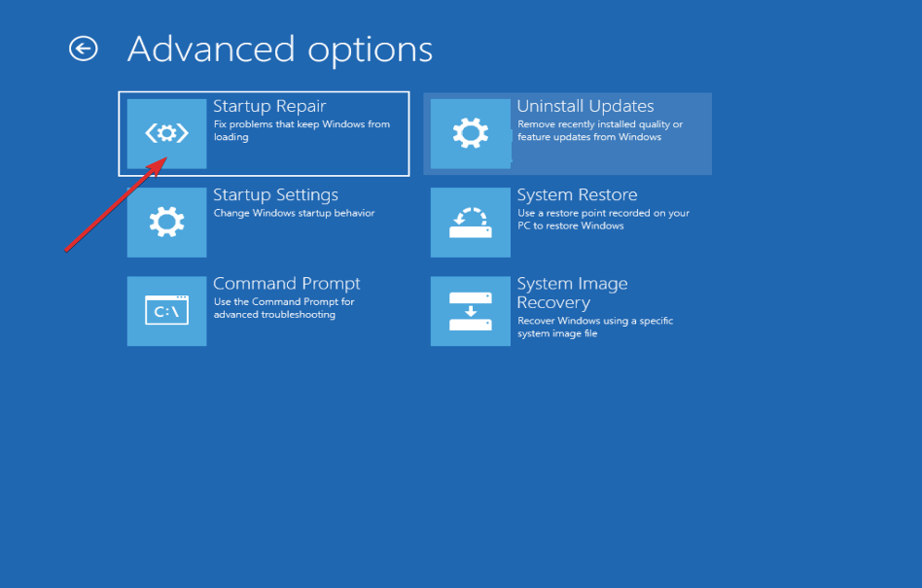The width and height of the screenshot is (922, 588).
Task: Launch System Image Recovery
Action: coord(568,310)
